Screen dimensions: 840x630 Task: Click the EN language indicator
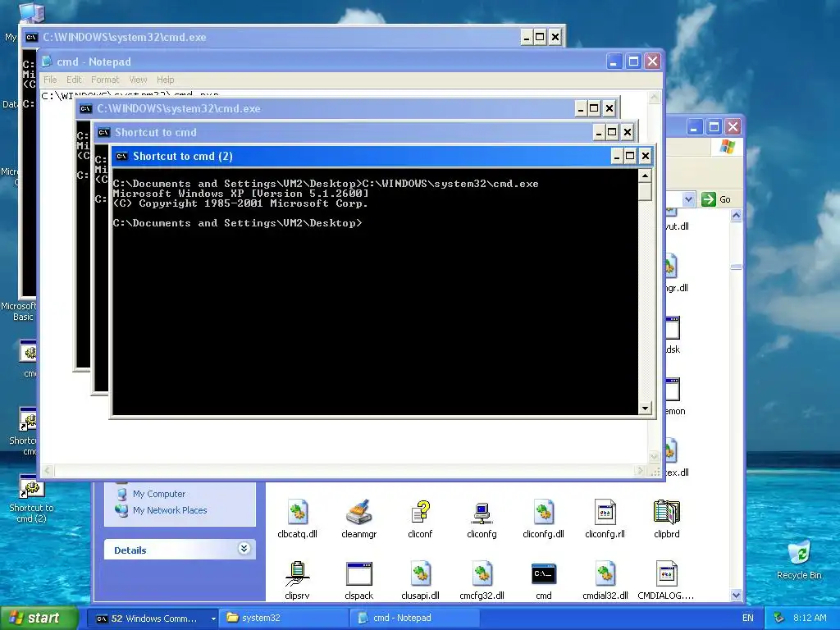[748, 618]
